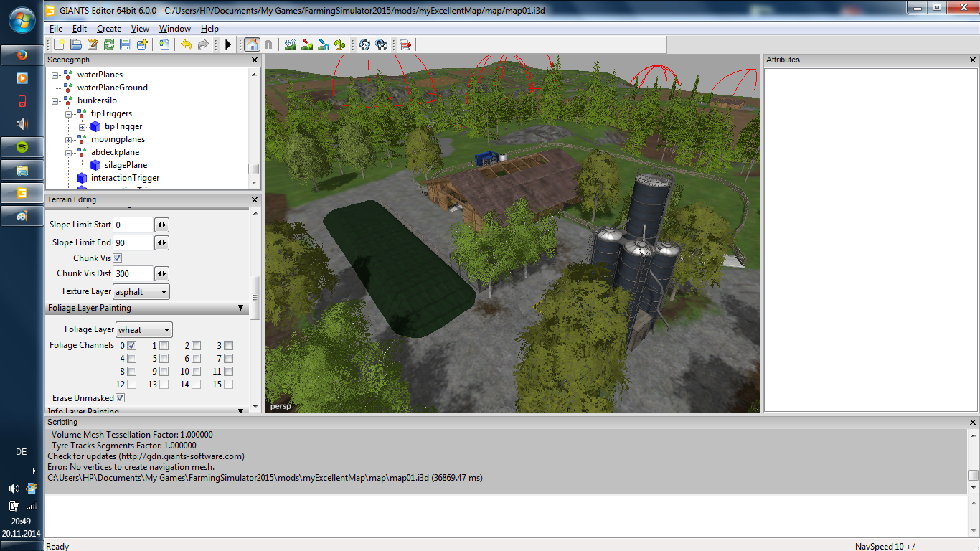Open the Help menu
980x551 pixels.
click(209, 29)
